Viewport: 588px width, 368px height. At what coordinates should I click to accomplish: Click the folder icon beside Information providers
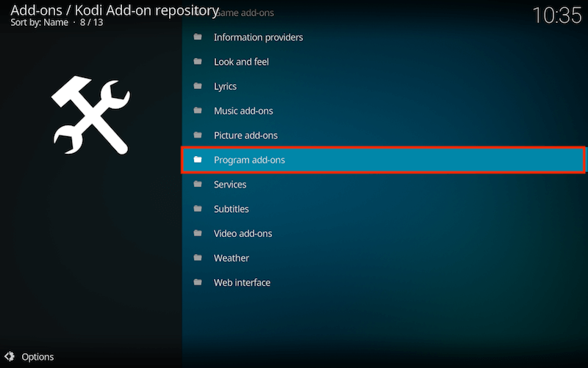click(198, 37)
